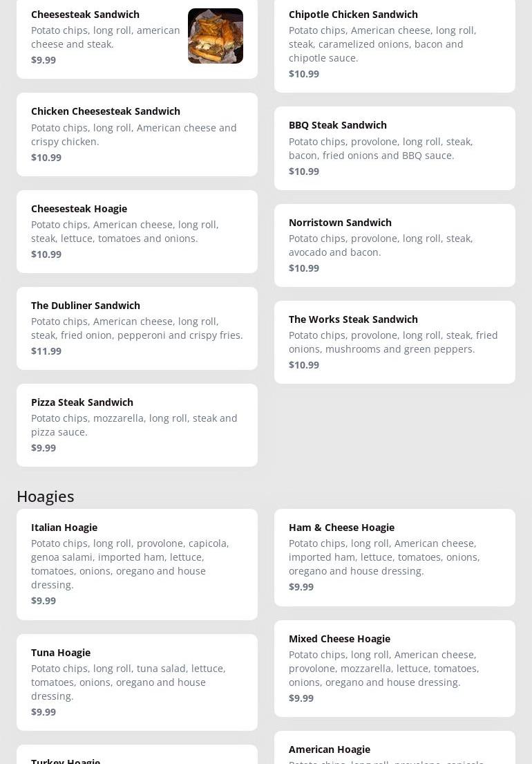Open the Italian Hoagie title
The height and width of the screenshot is (764, 532).
[64, 528]
